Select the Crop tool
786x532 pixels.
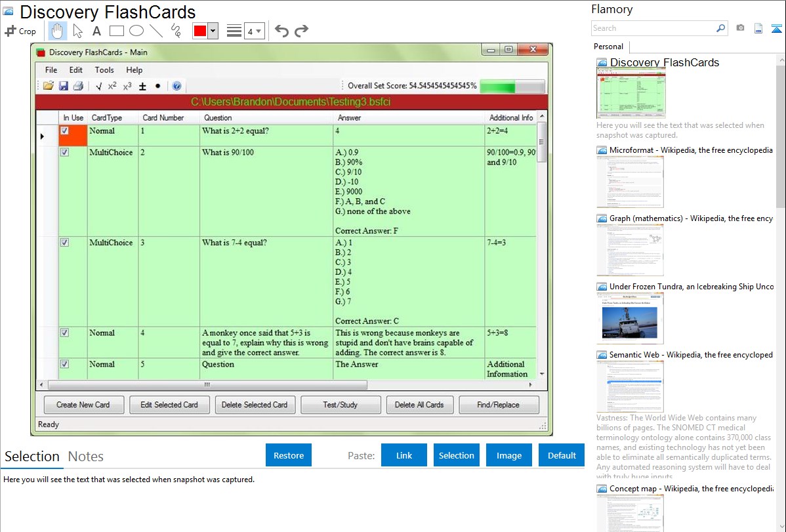20,31
